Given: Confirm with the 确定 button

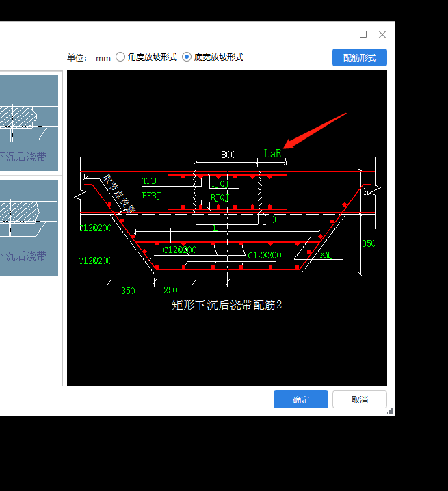Looking at the screenshot, I should pyautogui.click(x=301, y=399).
